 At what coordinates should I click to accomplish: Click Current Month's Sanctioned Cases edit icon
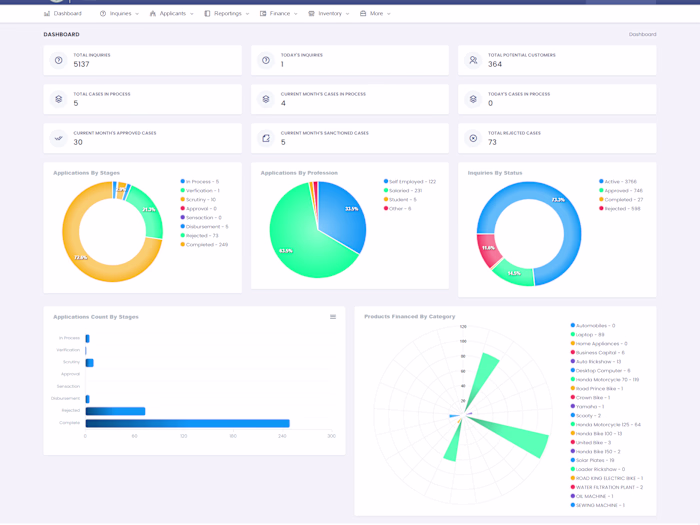pos(266,138)
